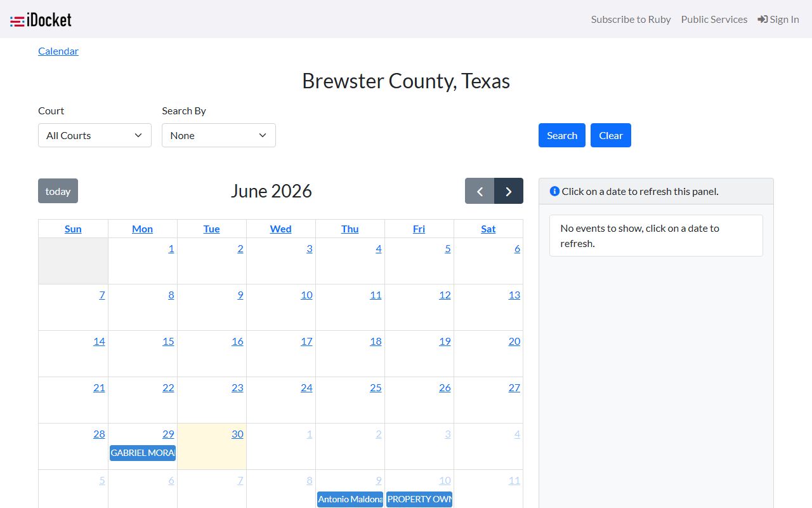The image size is (812, 508).
Task: Select June 7 on the calendar
Action: (101, 295)
